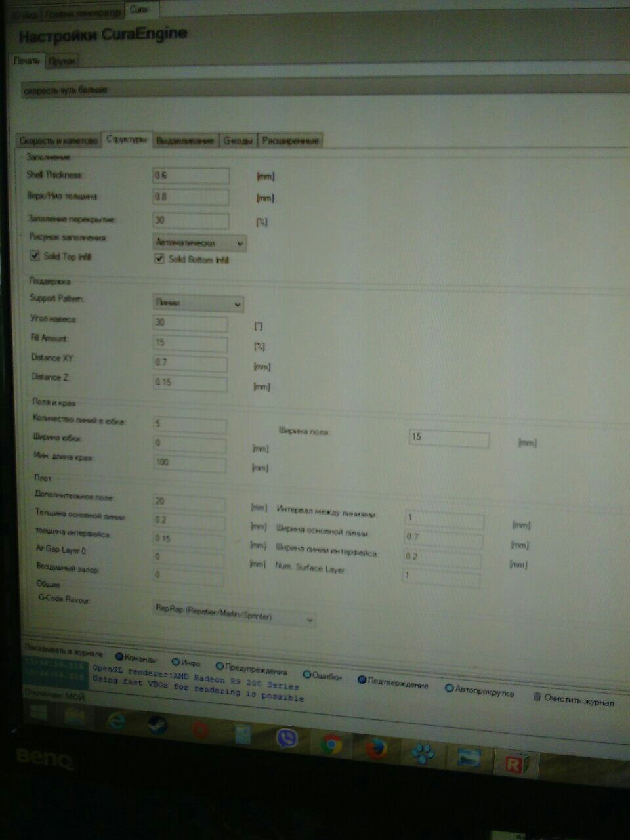Screen dimensions: 630x840
Task: Switch to Repetier-Host red R taskbar icon
Action: tap(516, 763)
